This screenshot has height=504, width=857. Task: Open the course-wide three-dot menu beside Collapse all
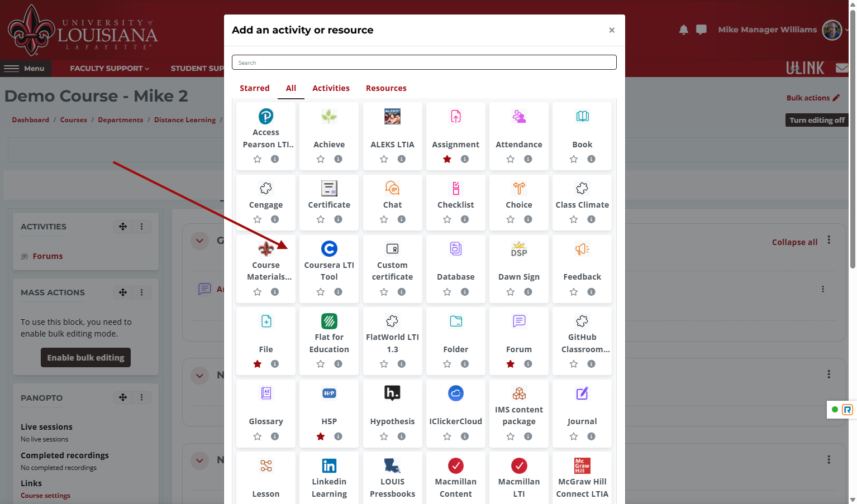click(x=829, y=240)
